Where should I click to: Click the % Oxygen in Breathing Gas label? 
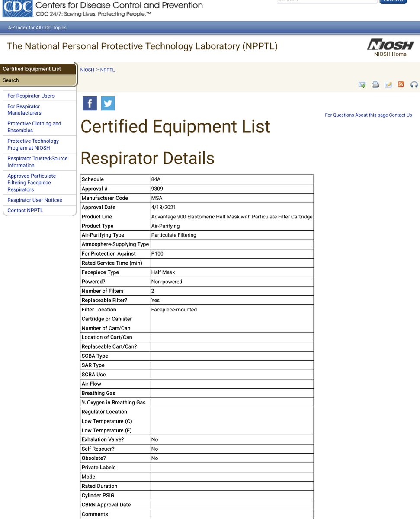click(x=113, y=403)
